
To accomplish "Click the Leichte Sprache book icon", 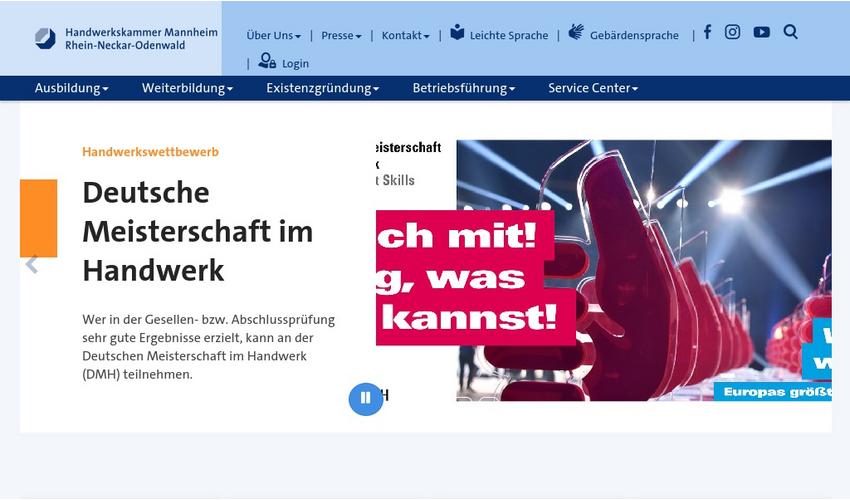I will (x=457, y=33).
